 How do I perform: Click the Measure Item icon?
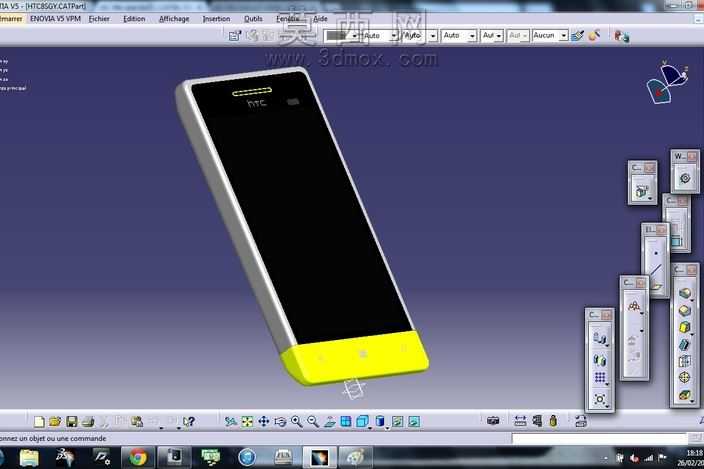tap(537, 421)
